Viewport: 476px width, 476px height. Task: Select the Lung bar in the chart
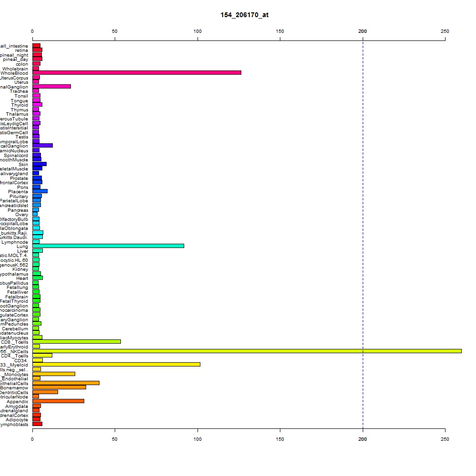[109, 246]
